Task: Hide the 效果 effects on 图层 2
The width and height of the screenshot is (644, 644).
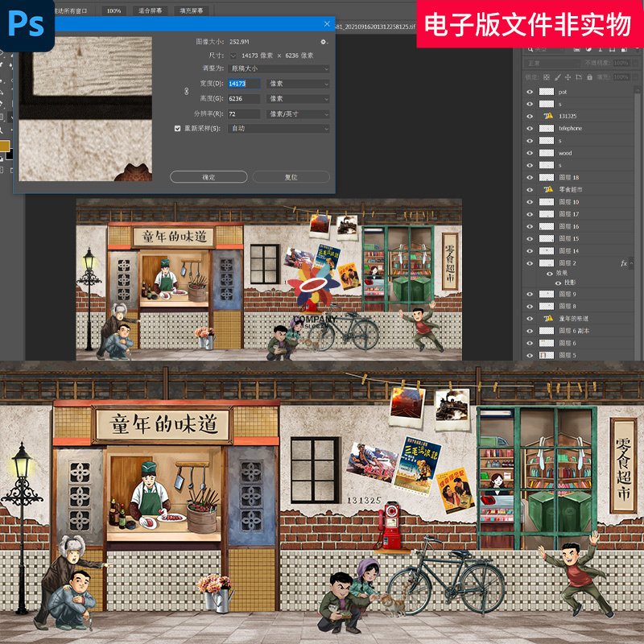Action: click(x=550, y=274)
